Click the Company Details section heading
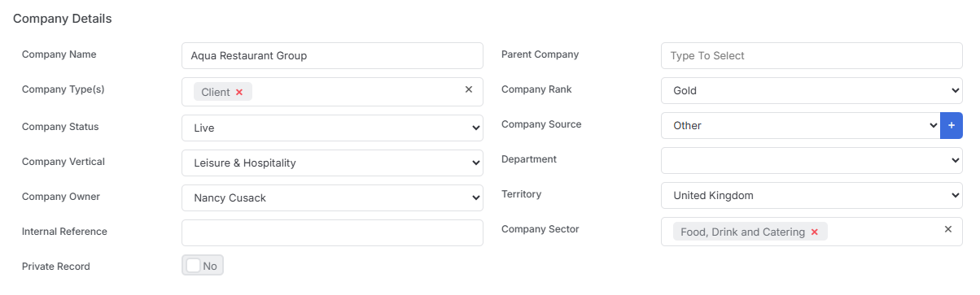 coord(63,18)
